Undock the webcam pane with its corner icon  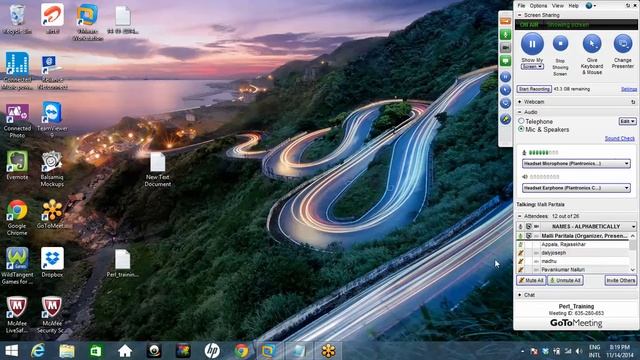point(633,102)
